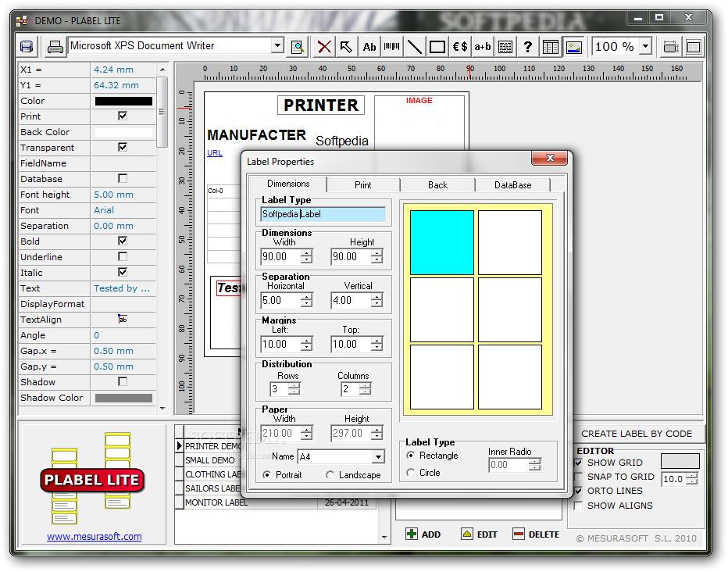Select the rectangle shape tool

tap(437, 47)
